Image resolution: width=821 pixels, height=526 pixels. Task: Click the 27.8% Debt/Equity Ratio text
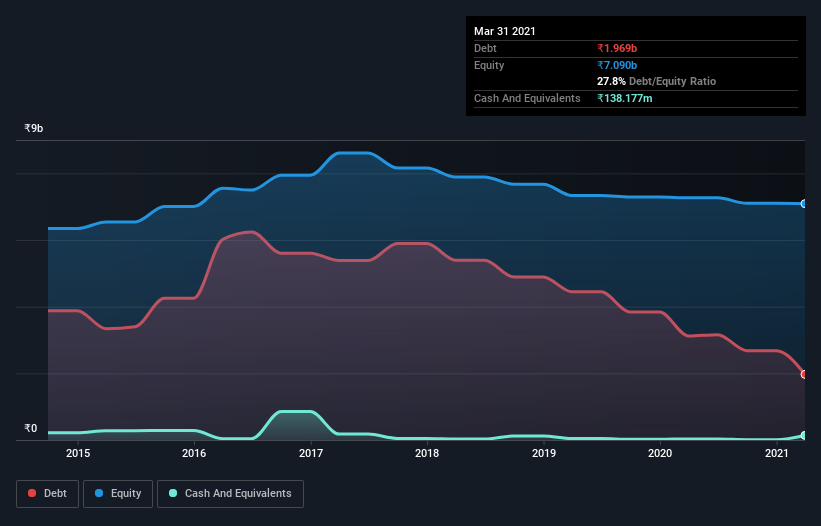656,81
